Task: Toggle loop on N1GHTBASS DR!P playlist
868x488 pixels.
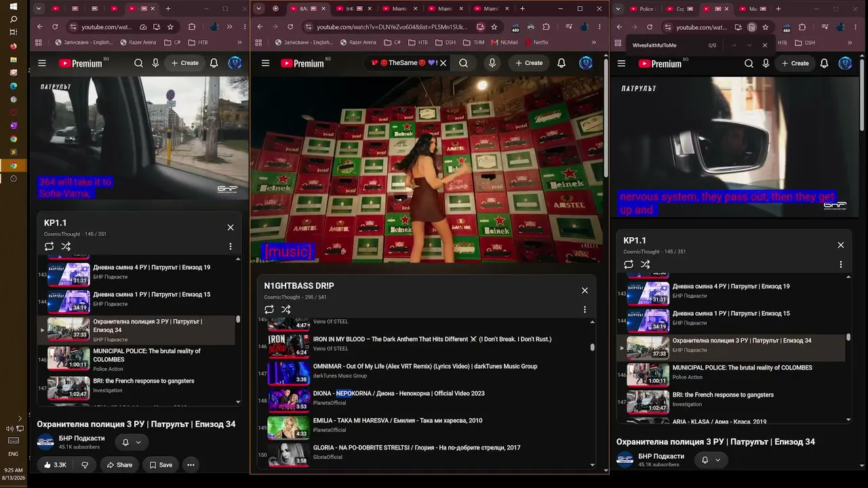Action: [x=269, y=309]
